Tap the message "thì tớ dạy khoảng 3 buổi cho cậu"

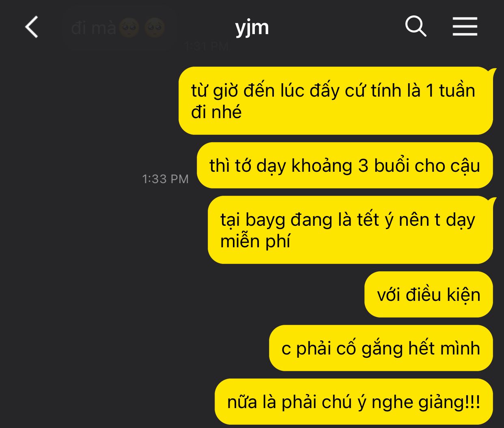[345, 165]
